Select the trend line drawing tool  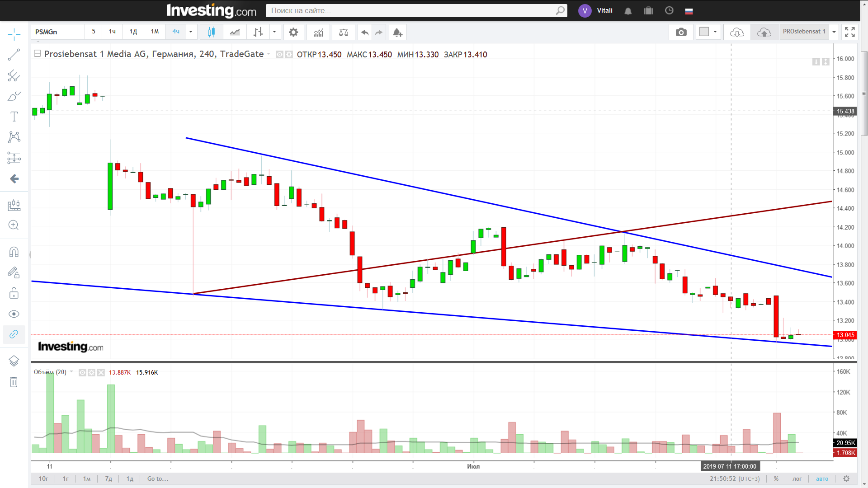tap(14, 55)
